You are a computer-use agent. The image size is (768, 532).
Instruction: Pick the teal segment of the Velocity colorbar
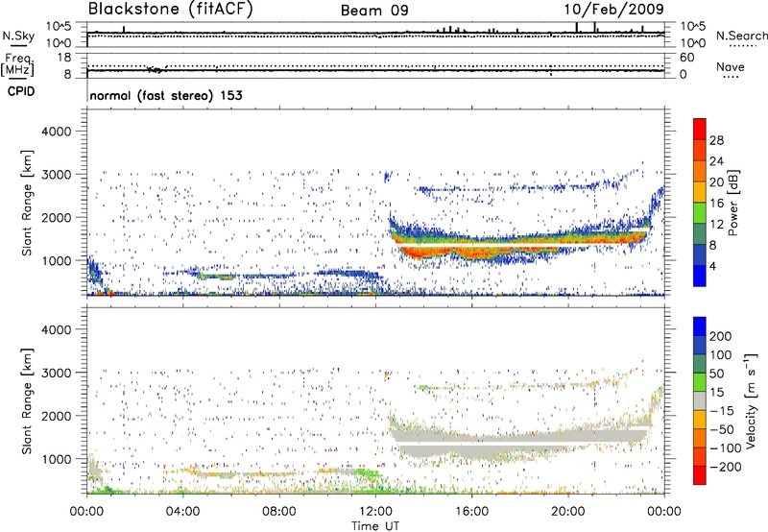coord(700,364)
